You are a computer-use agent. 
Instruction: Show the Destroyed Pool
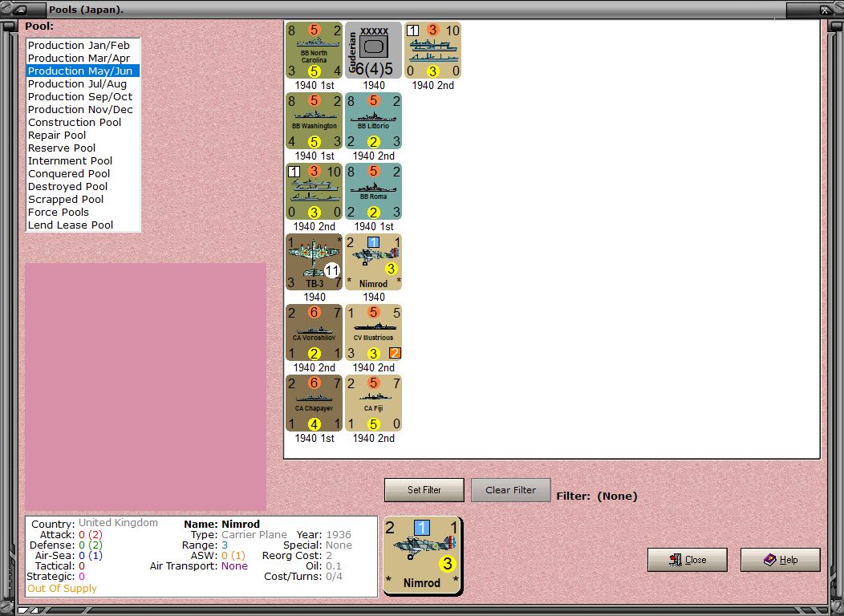83,187
